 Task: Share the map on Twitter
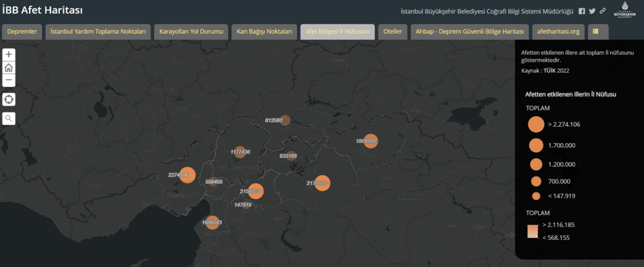pos(592,12)
